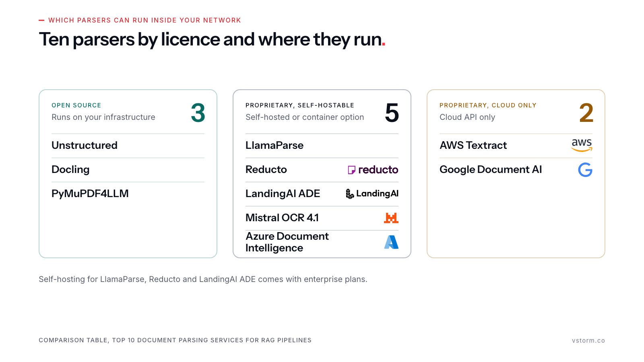Click the comparison table footer caption
The width and height of the screenshot is (644, 362).
coord(175,340)
